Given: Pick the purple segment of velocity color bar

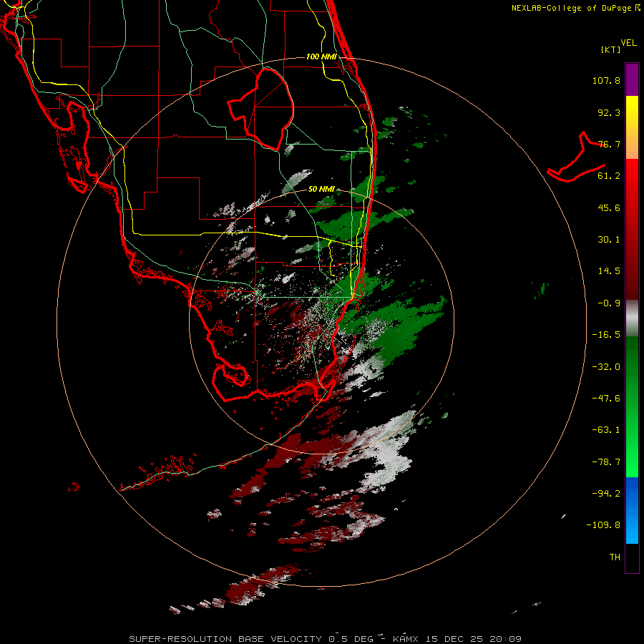Looking at the screenshot, I should (632, 79).
